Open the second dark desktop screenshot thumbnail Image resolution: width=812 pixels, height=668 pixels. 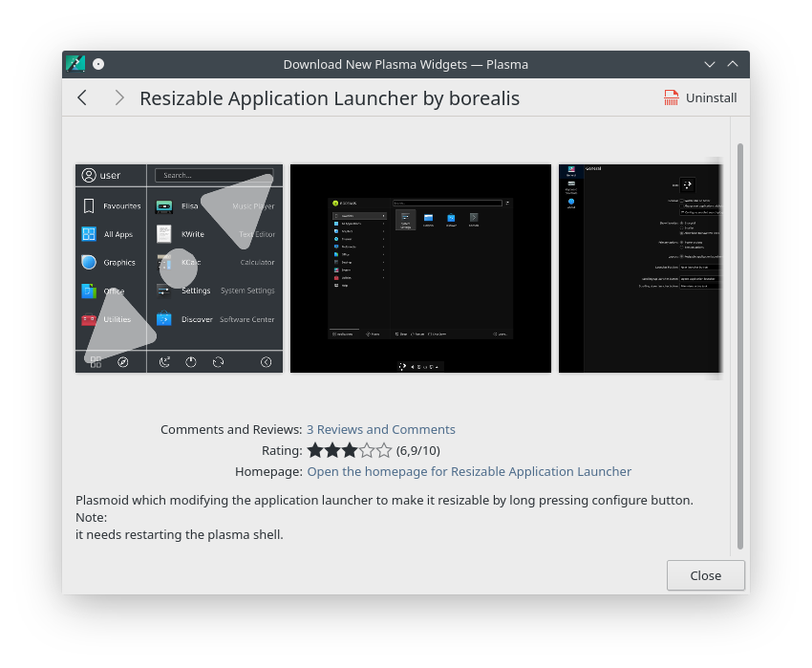point(420,269)
